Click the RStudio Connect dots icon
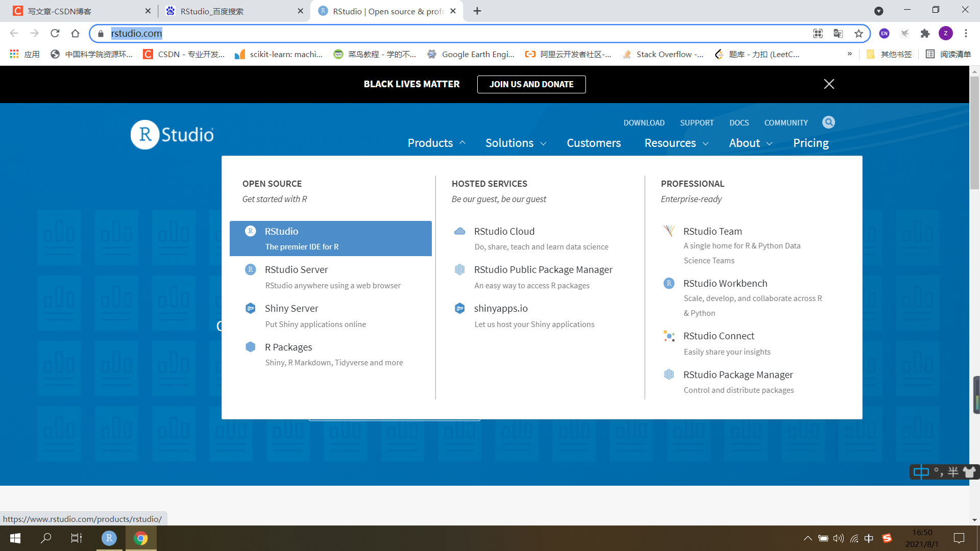The width and height of the screenshot is (980, 551). tap(669, 336)
